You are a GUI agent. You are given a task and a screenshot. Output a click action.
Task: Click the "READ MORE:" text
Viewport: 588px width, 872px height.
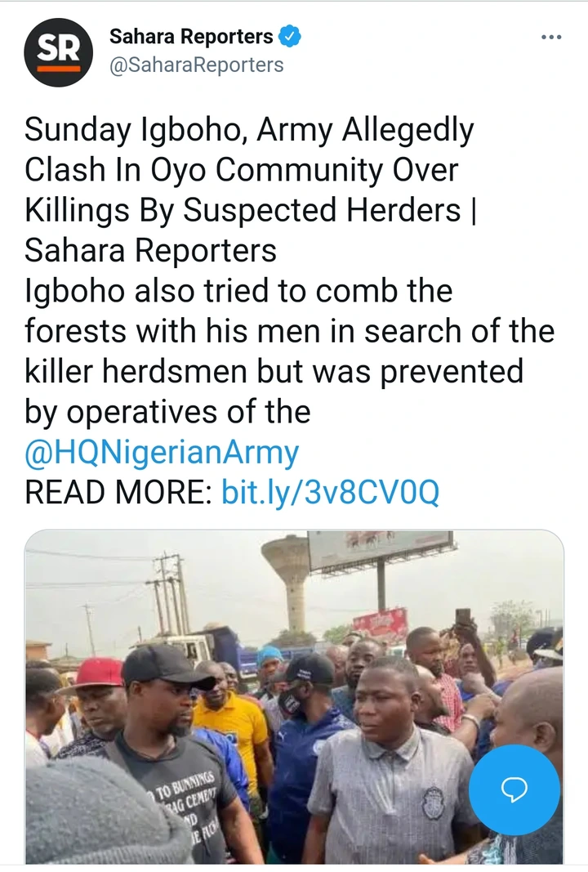(119, 492)
